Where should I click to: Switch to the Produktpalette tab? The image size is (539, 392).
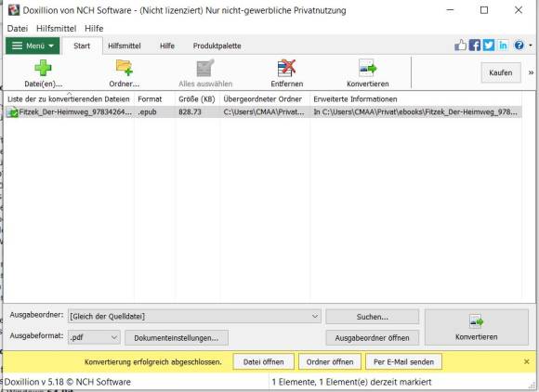[x=217, y=46]
